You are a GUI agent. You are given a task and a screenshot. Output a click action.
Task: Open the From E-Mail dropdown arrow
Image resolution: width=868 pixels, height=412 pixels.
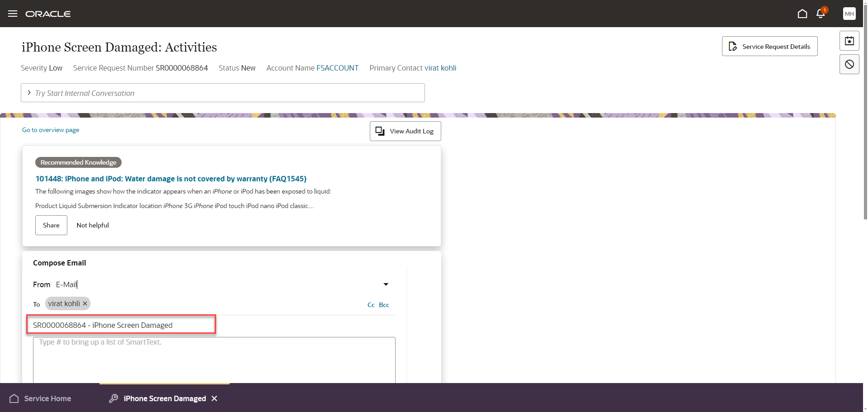click(386, 284)
